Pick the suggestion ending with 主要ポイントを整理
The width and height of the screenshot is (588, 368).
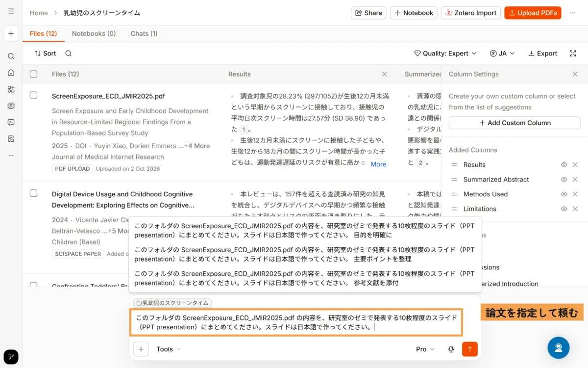point(305,254)
